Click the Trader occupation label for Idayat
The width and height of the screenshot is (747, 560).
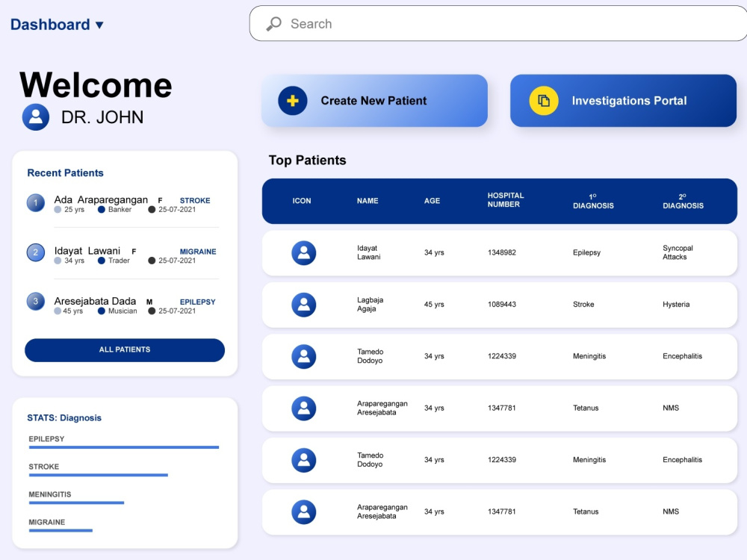tap(119, 261)
